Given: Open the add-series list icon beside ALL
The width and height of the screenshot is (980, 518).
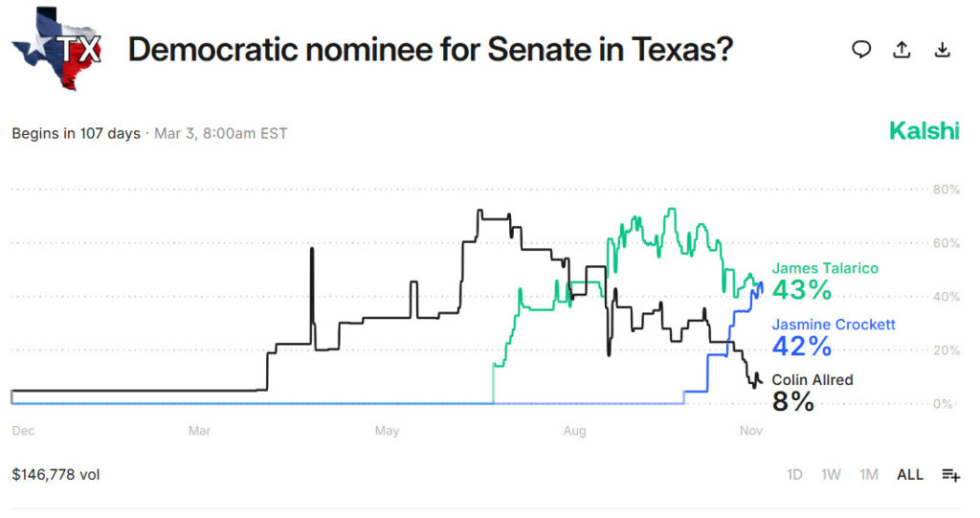Looking at the screenshot, I should [x=950, y=474].
